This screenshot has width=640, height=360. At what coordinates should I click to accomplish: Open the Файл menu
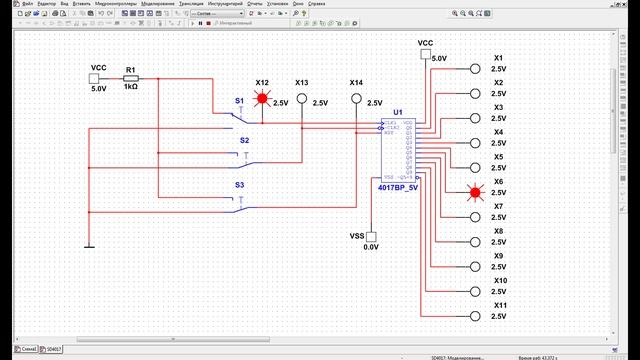coord(27,4)
